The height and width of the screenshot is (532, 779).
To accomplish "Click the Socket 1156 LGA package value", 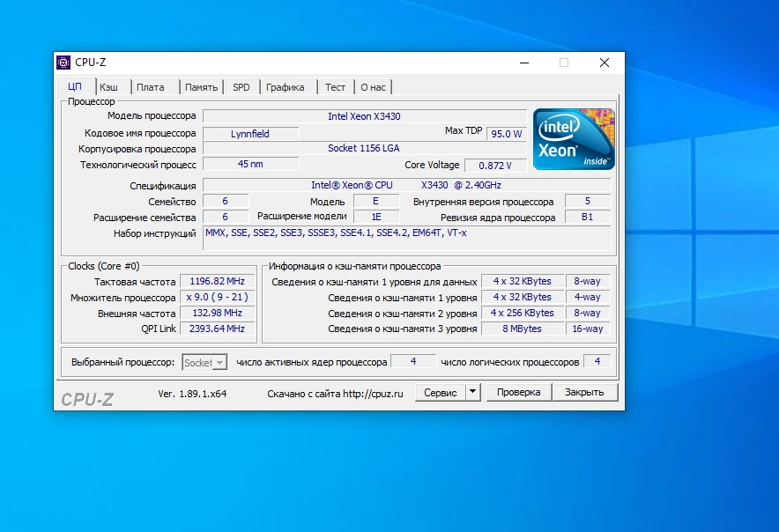I will click(x=365, y=148).
